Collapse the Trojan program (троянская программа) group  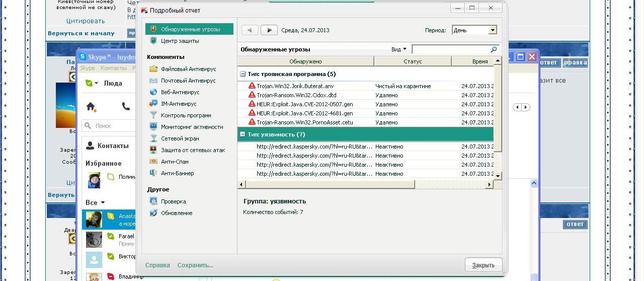pos(243,74)
